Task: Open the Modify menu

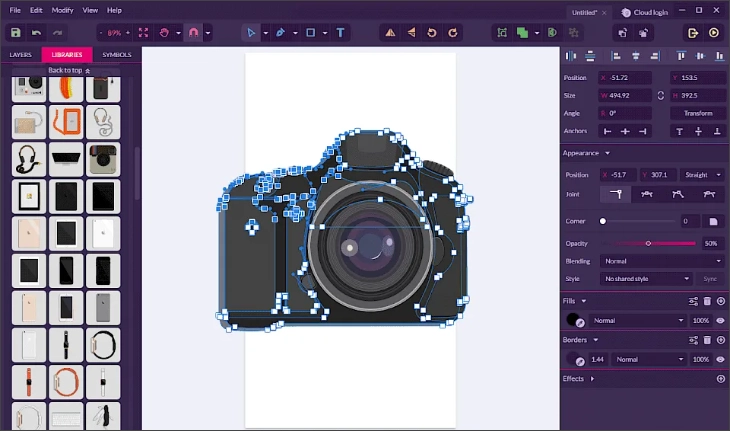Action: pos(62,10)
